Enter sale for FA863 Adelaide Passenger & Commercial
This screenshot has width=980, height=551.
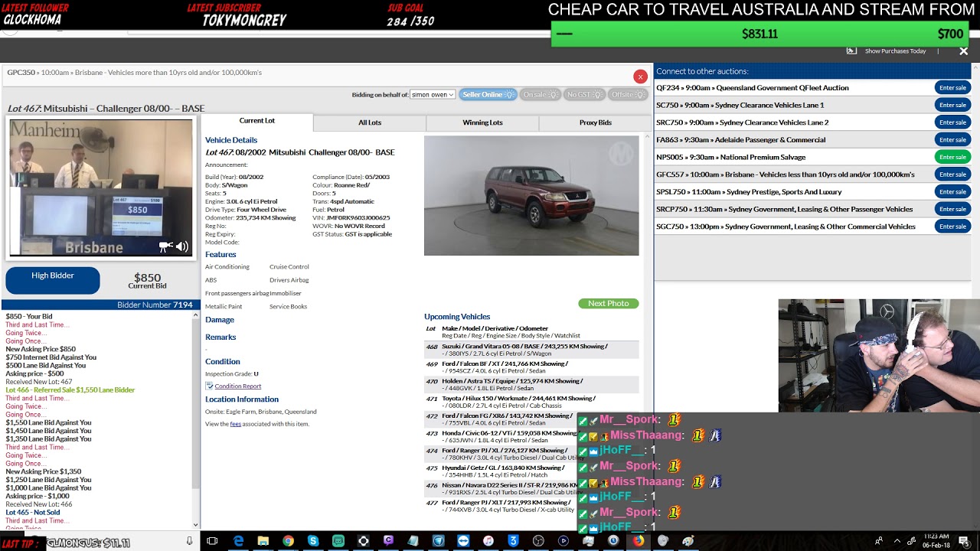[x=952, y=140]
